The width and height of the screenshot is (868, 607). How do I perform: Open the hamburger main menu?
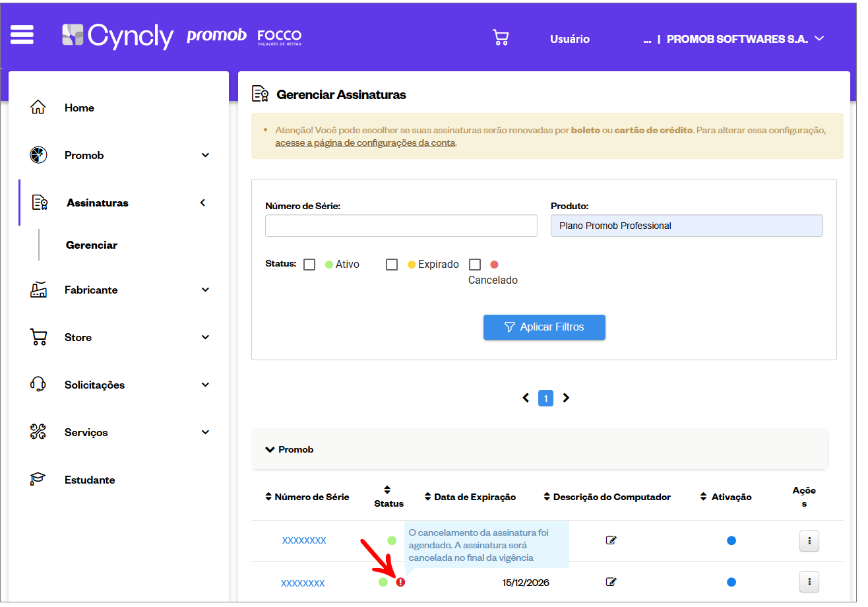(22, 35)
